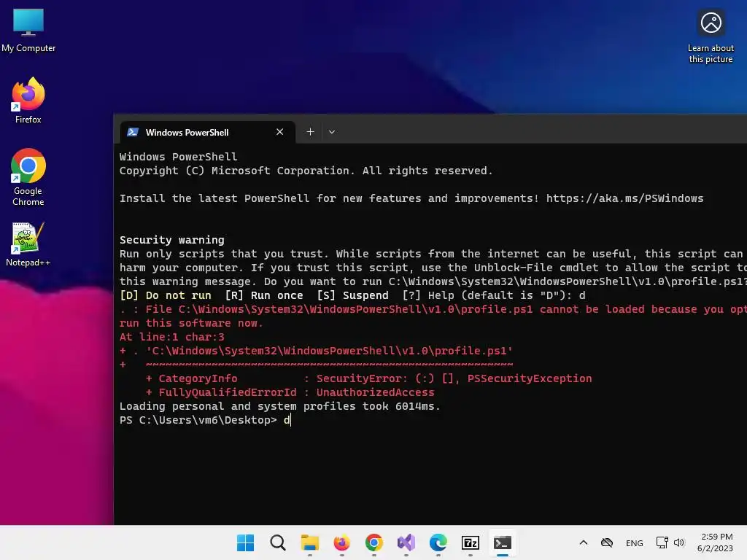Open taskbar Search
The height and width of the screenshot is (560, 747).
pos(277,542)
